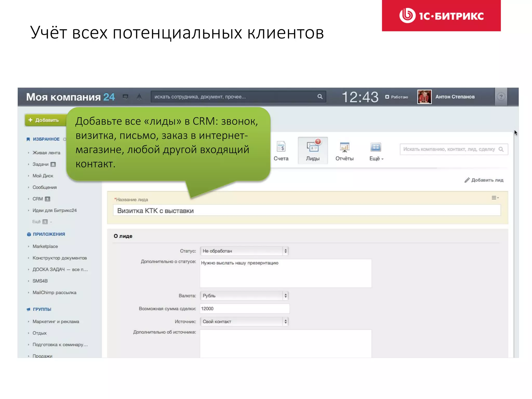This screenshot has height=399, width=532.
Task: Click the ИЗБРАННОЕ section header
Action: click(46, 139)
